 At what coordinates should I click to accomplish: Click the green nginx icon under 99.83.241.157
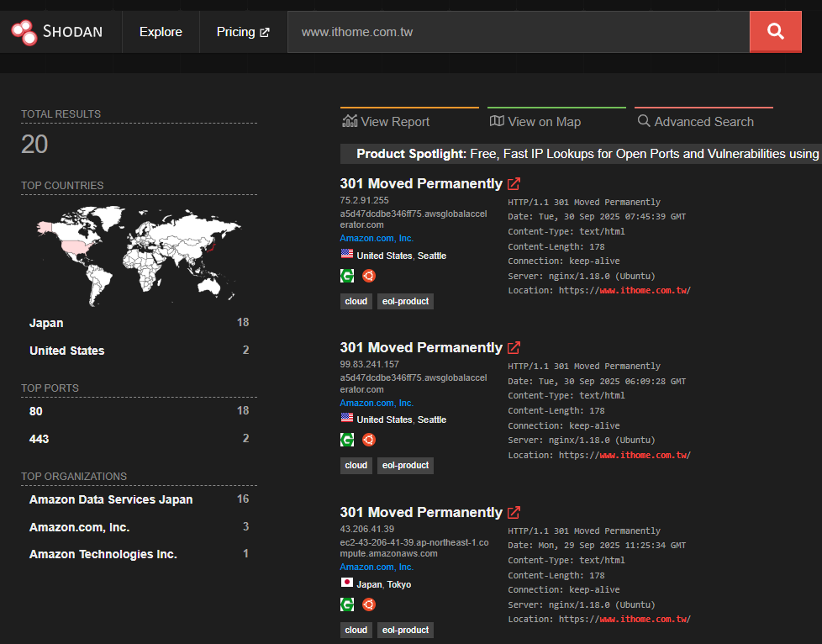pos(347,439)
